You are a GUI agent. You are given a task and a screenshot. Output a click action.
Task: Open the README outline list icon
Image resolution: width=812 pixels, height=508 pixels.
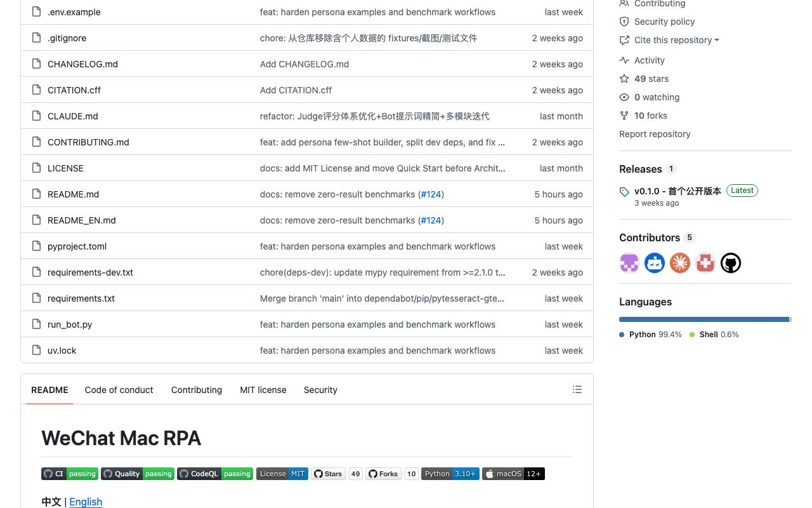(577, 389)
